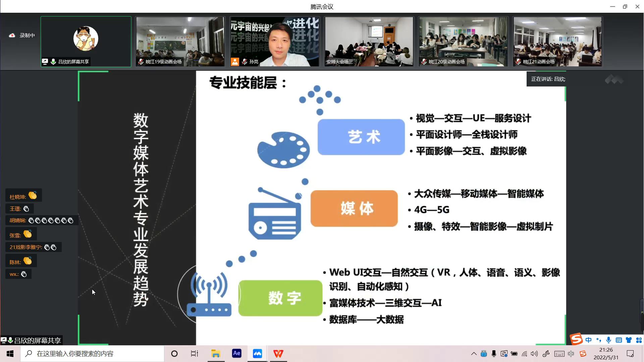
Task: Open Sogou soft keyboard icon
Action: tap(619, 340)
